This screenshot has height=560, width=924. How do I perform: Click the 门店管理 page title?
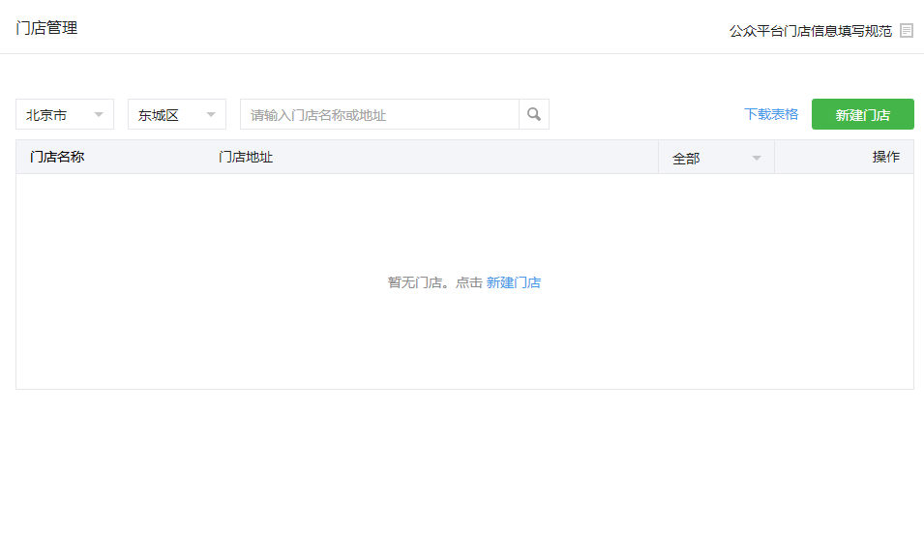[x=46, y=28]
